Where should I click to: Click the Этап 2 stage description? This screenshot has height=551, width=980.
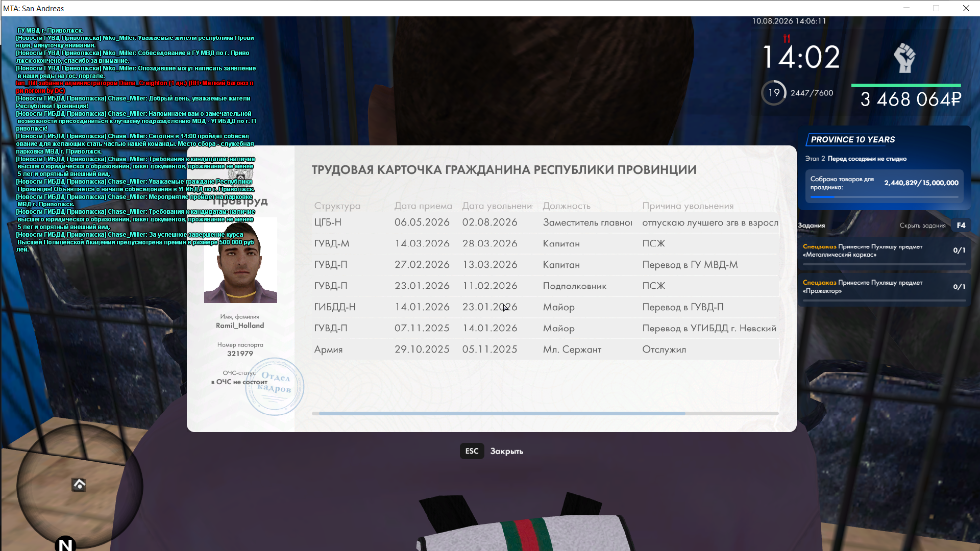855,159
